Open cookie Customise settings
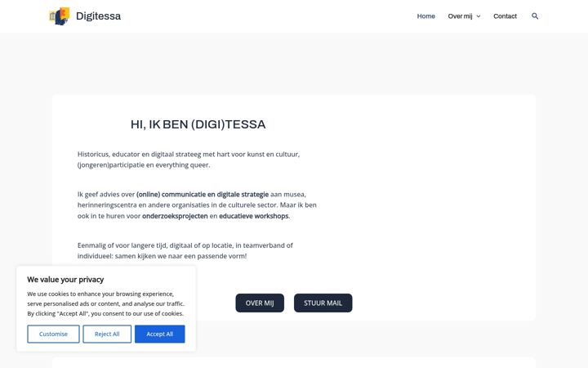This screenshot has width=588, height=368. pyautogui.click(x=53, y=334)
